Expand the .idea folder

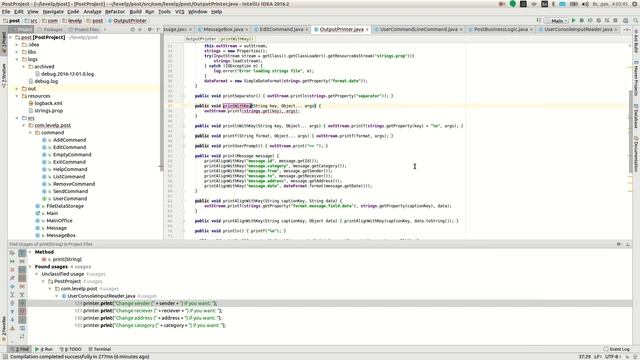[x=17, y=44]
